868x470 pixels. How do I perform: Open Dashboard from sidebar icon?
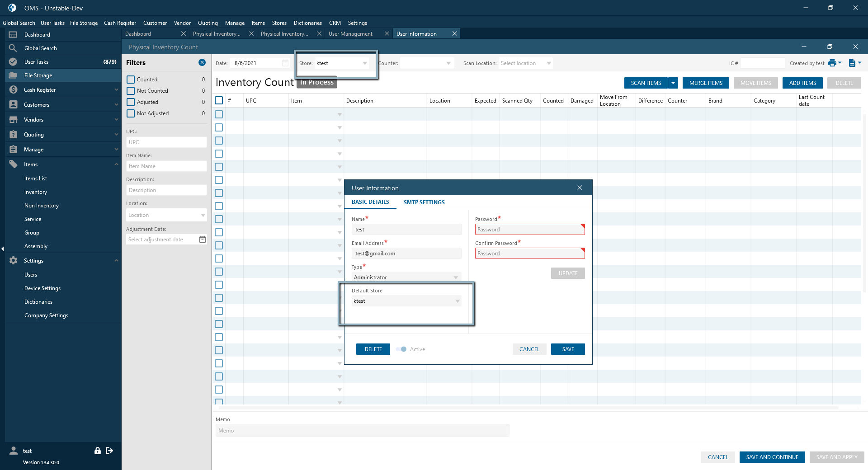[13, 35]
